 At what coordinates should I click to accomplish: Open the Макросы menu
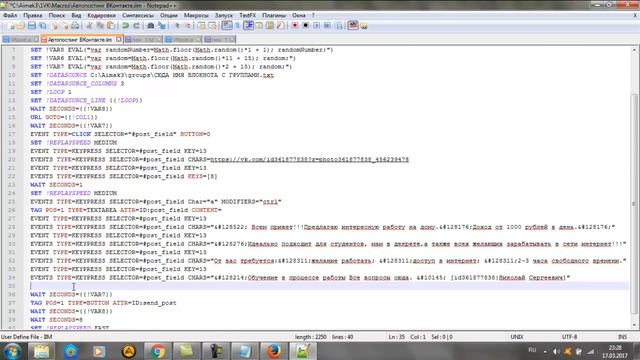coord(196,15)
